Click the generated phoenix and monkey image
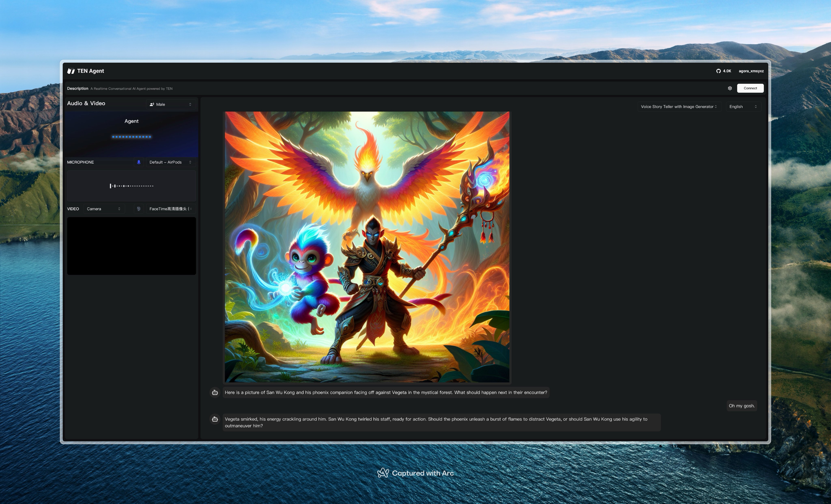831x504 pixels. [x=367, y=247]
